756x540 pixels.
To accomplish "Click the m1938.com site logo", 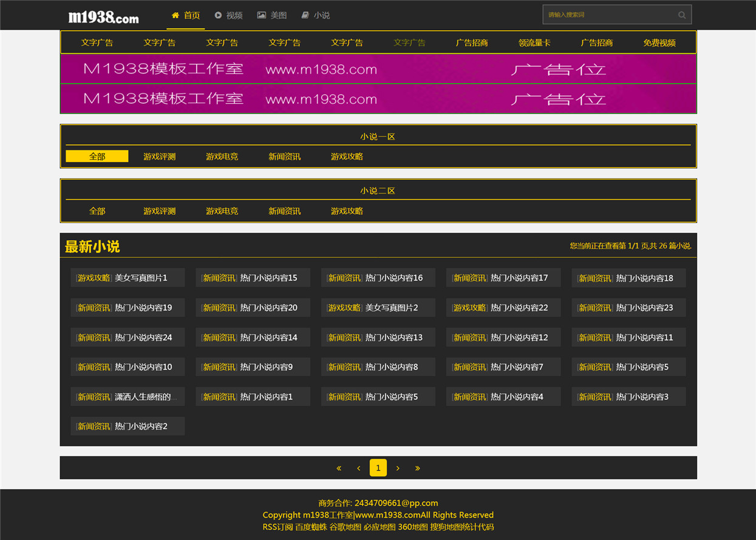I will [103, 16].
